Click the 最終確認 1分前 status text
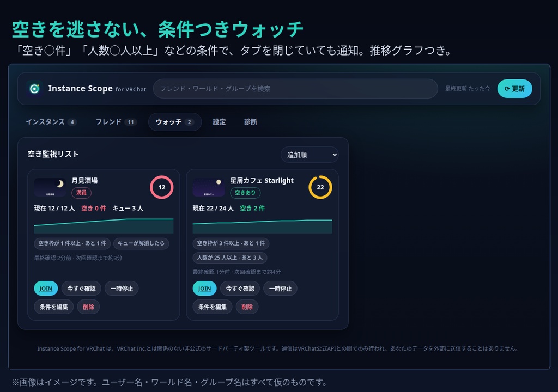This screenshot has height=392, width=558. [237, 272]
